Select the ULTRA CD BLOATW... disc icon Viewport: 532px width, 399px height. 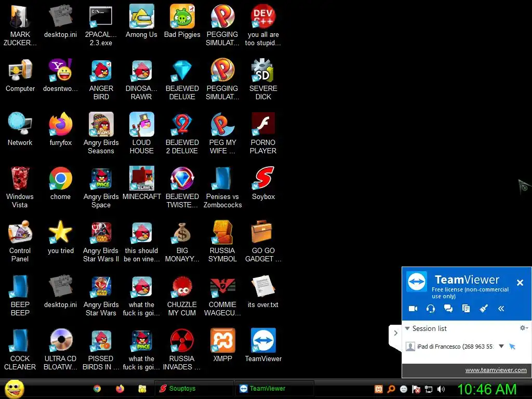tap(61, 349)
